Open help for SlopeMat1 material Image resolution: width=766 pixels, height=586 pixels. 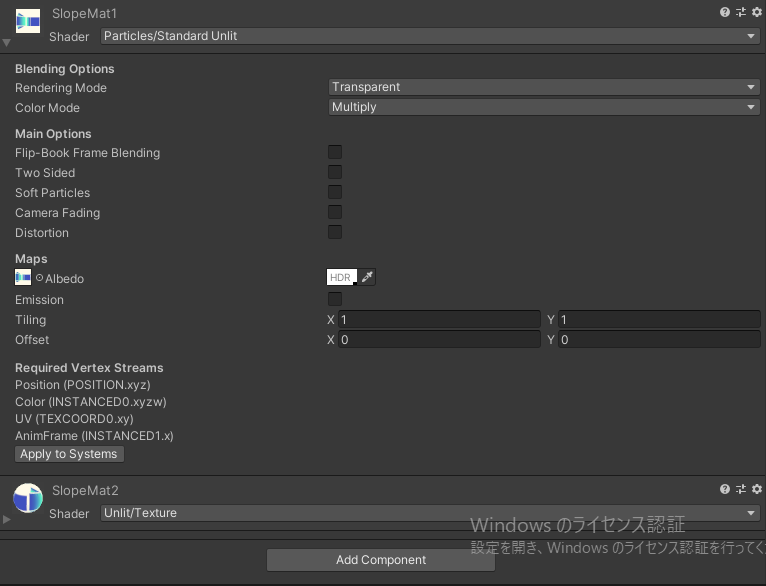point(724,12)
